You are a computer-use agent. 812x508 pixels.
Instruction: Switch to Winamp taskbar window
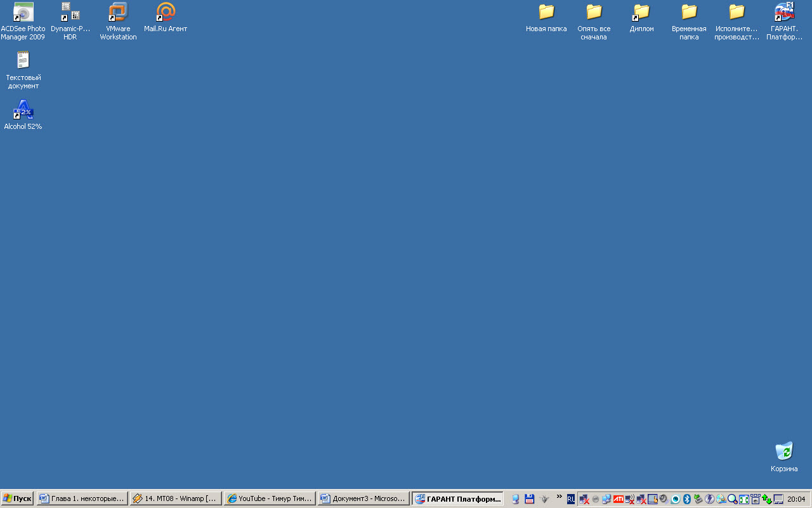pyautogui.click(x=176, y=498)
